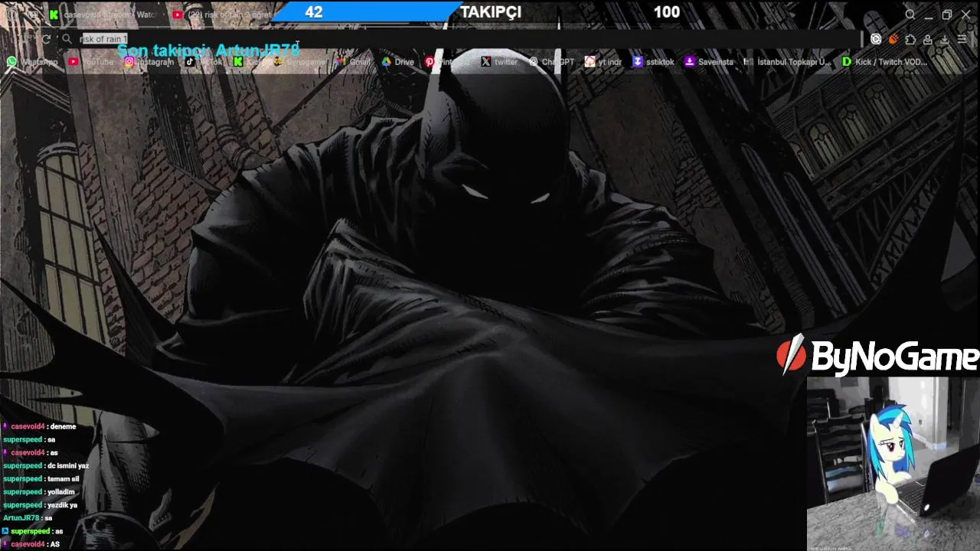Open the Kick bookmark
The height and width of the screenshot is (551, 980).
coord(250,62)
